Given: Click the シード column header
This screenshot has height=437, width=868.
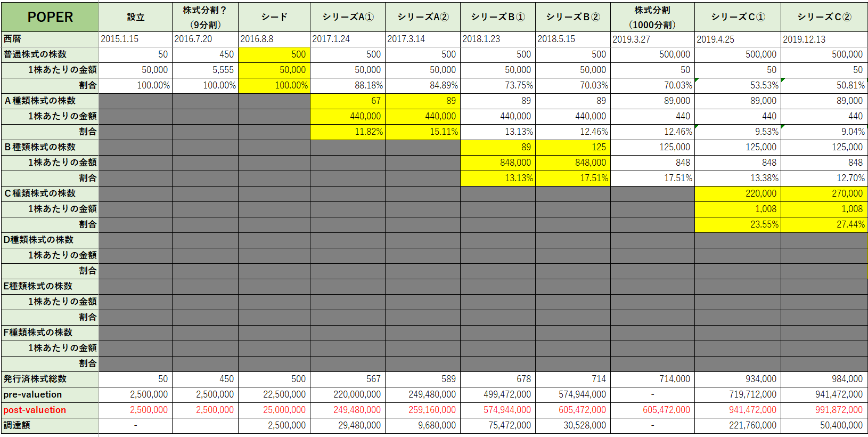Looking at the screenshot, I should tap(274, 17).
